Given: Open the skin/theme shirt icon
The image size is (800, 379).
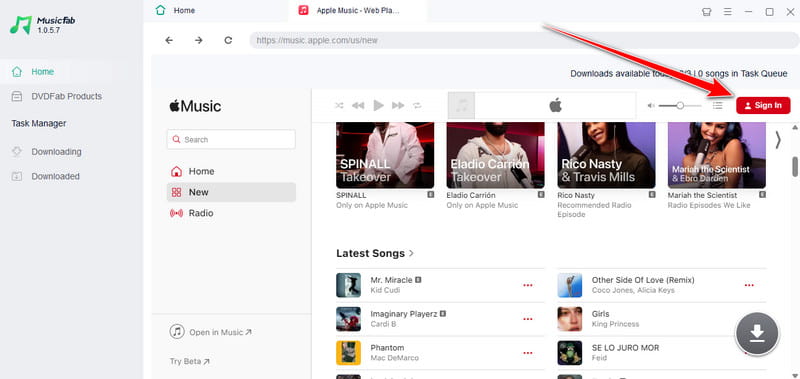Looking at the screenshot, I should click(x=707, y=12).
